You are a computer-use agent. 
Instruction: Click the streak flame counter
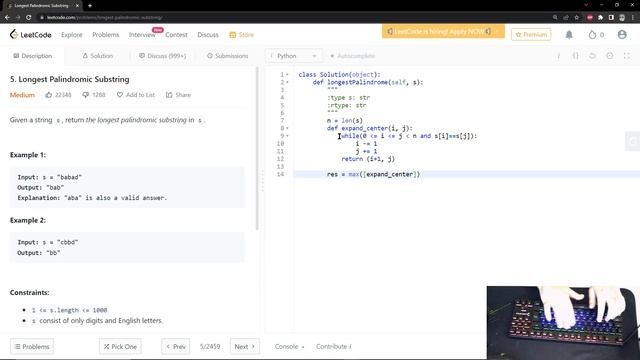596,35
